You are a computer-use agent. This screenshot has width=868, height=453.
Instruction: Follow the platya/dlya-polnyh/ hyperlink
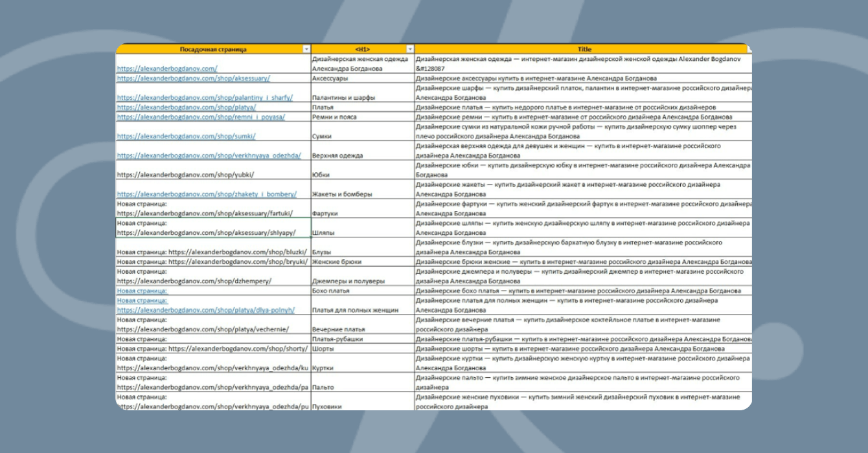click(205, 311)
